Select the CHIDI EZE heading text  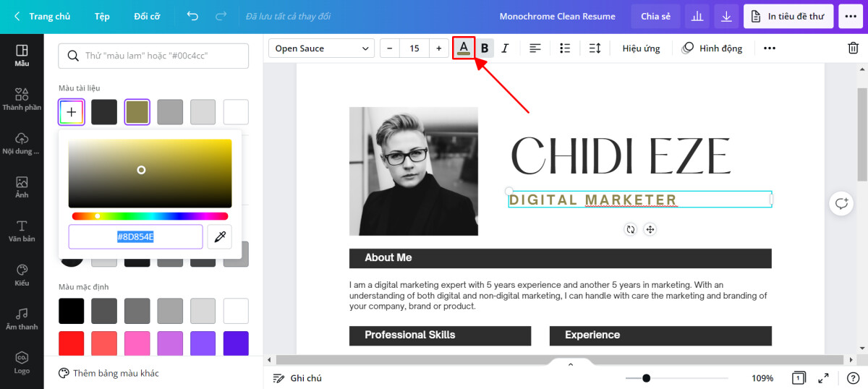click(x=621, y=155)
